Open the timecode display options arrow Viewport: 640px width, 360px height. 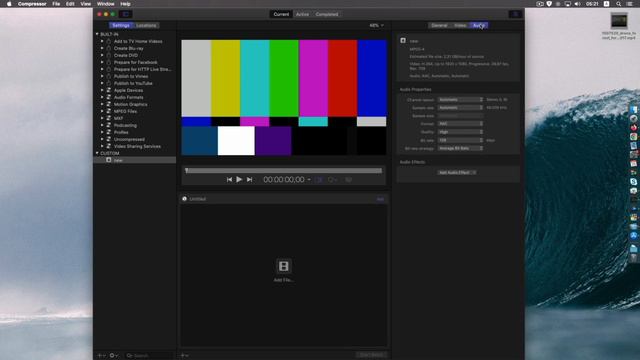point(309,180)
